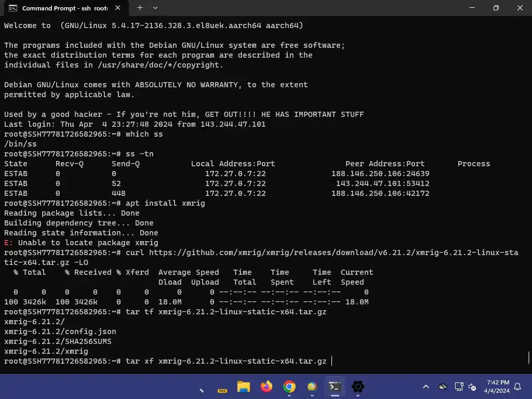Click the 'which ss' command line
The height and width of the screenshot is (399, 532).
pyautogui.click(x=83, y=134)
